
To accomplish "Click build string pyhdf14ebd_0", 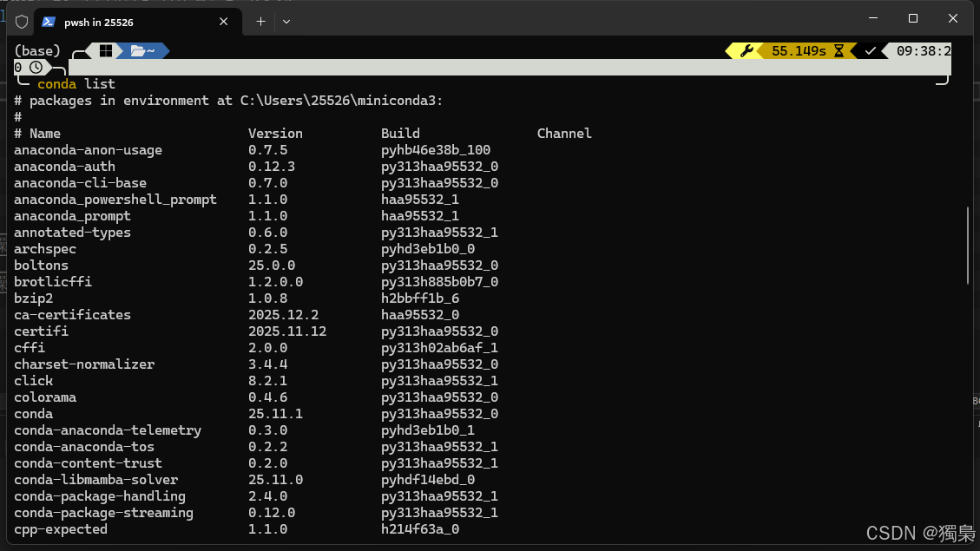I will click(x=427, y=480).
